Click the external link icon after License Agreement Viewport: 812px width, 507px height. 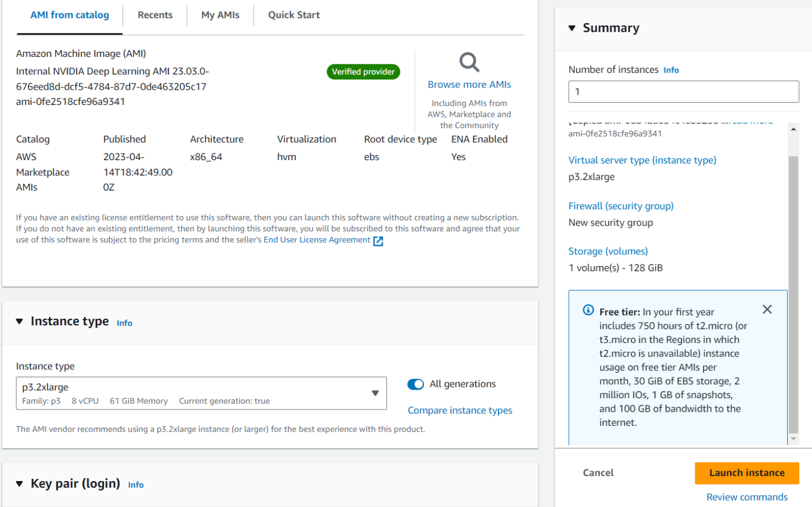coord(378,241)
